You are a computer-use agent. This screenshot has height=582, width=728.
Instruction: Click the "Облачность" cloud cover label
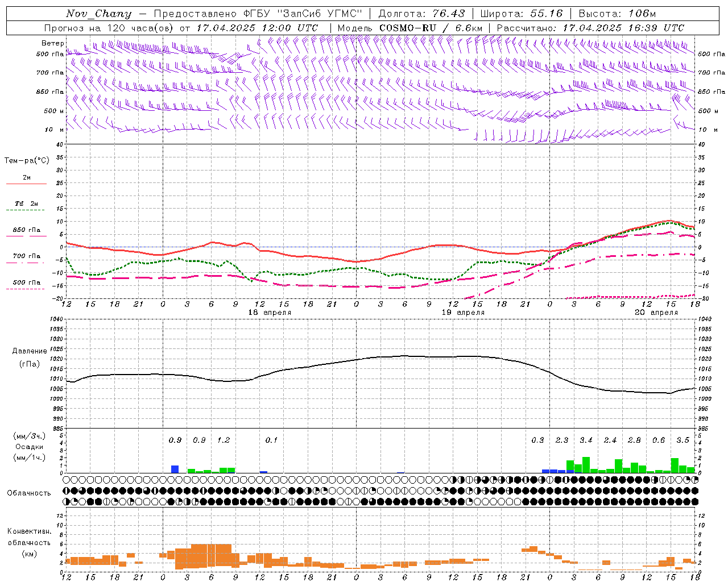click(x=29, y=493)
